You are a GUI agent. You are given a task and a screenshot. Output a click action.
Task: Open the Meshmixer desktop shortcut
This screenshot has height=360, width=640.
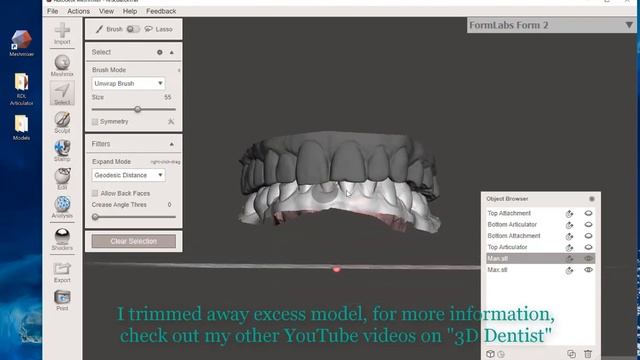click(x=21, y=43)
